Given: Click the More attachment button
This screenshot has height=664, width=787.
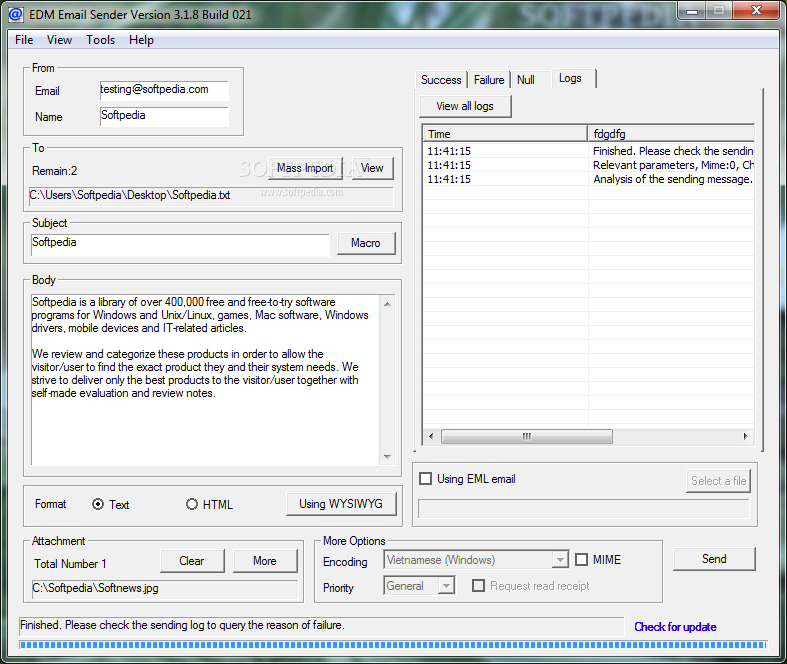Looking at the screenshot, I should tap(265, 561).
